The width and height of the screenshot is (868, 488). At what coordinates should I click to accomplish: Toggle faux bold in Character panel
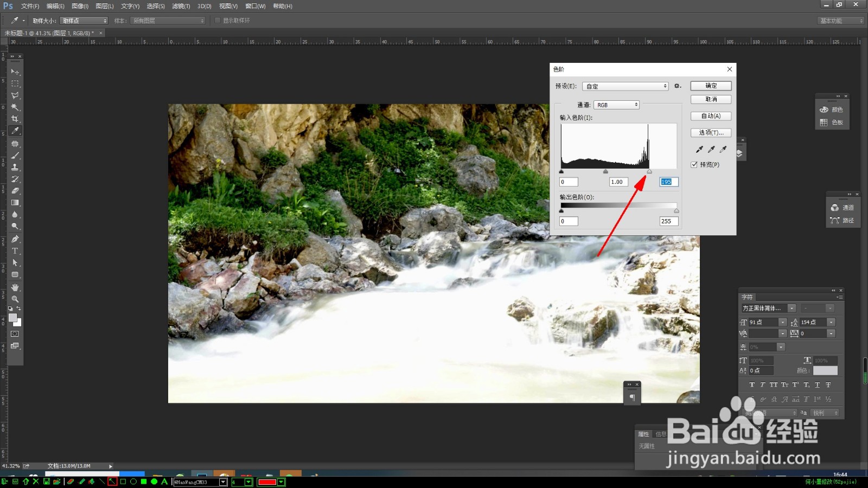point(752,385)
